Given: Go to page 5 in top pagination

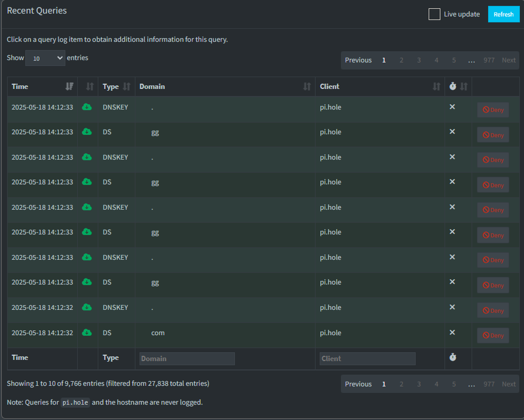Looking at the screenshot, I should tap(454, 60).
